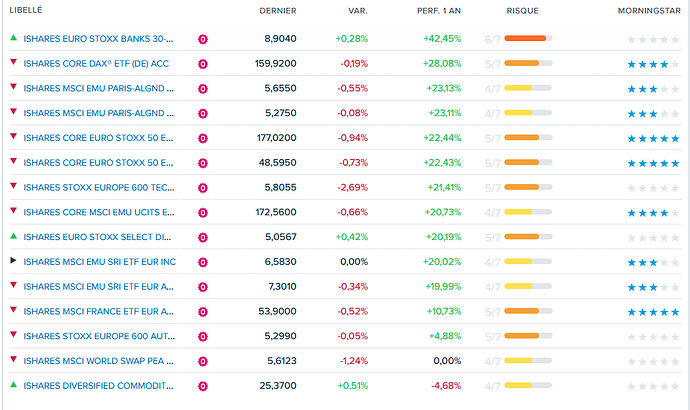Click the +0,51% variation value
This screenshot has width=690, height=410.
(x=352, y=386)
